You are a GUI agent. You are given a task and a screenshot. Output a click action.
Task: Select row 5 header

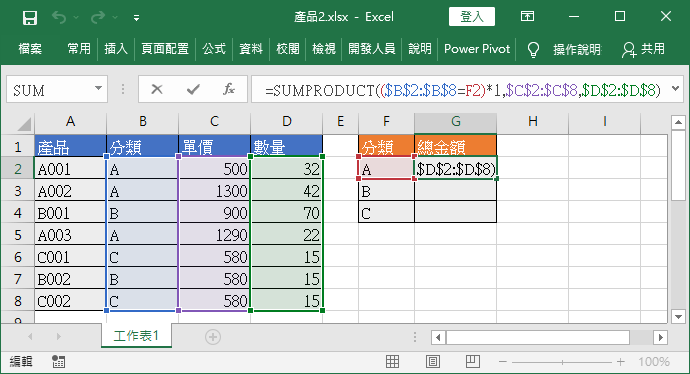(18, 235)
